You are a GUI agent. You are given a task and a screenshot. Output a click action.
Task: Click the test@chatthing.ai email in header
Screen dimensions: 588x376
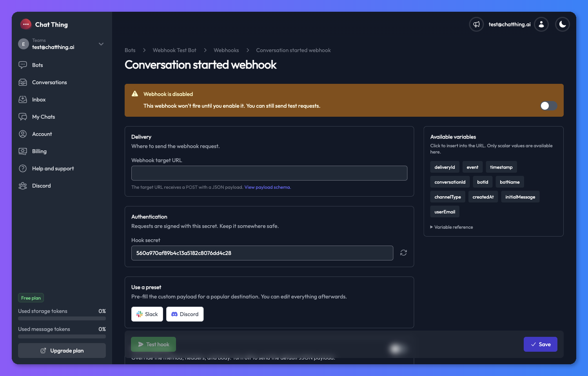point(510,24)
